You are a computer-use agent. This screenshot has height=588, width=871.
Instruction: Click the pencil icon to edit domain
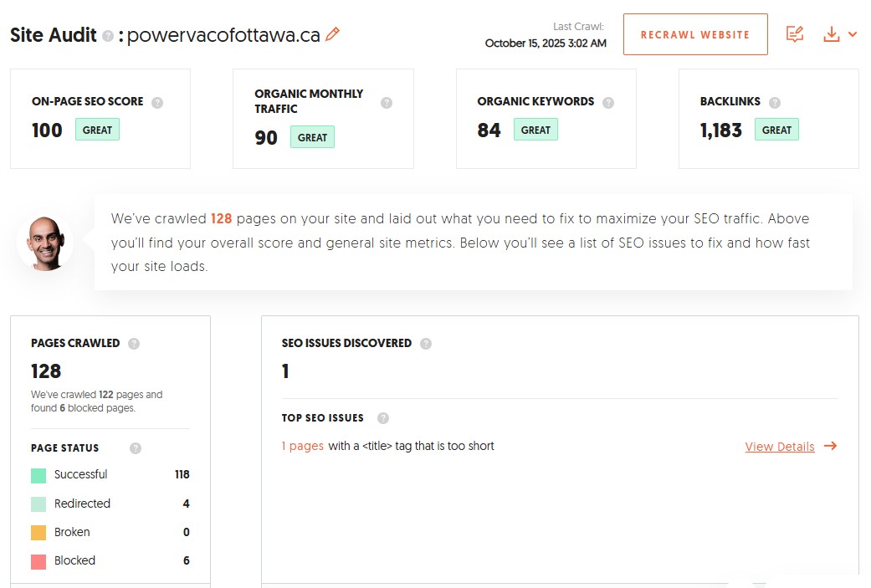[x=333, y=34]
